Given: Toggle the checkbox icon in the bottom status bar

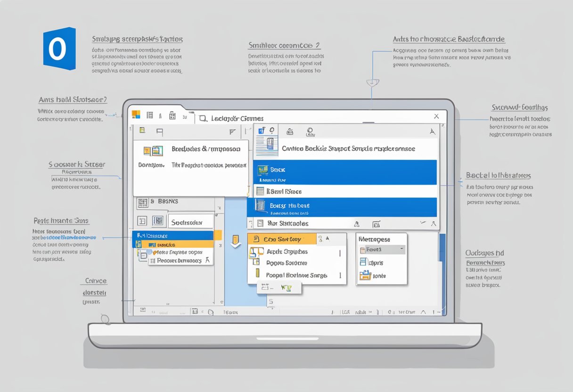Looking at the screenshot, I should [x=195, y=311].
